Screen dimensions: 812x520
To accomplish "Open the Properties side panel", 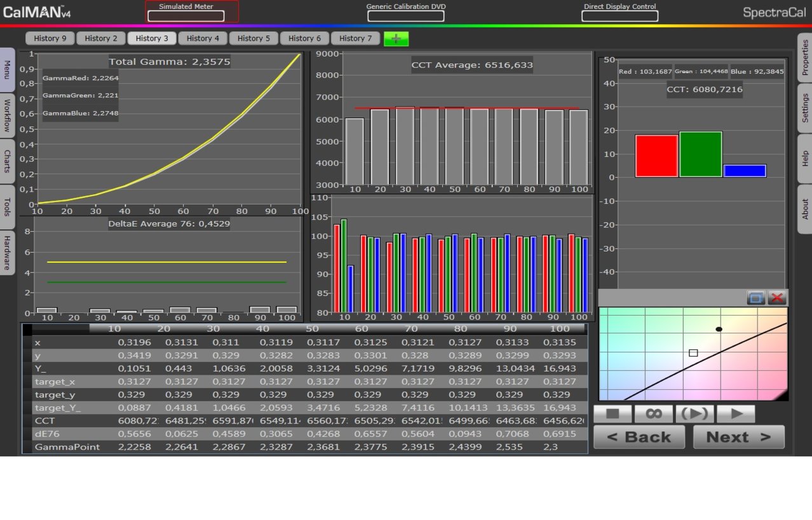I will click(805, 57).
